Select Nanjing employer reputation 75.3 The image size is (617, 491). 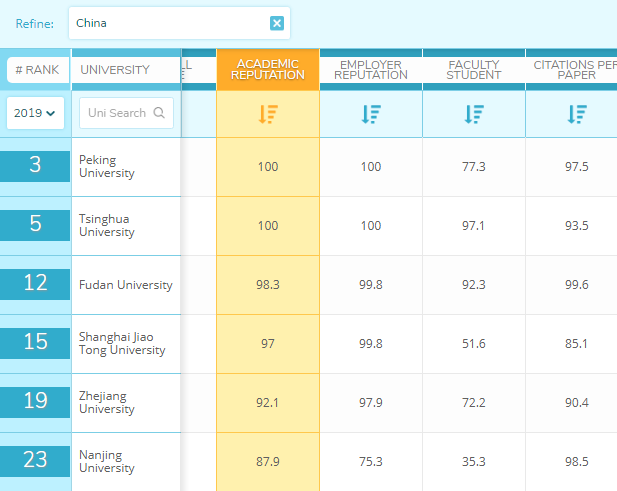click(371, 461)
